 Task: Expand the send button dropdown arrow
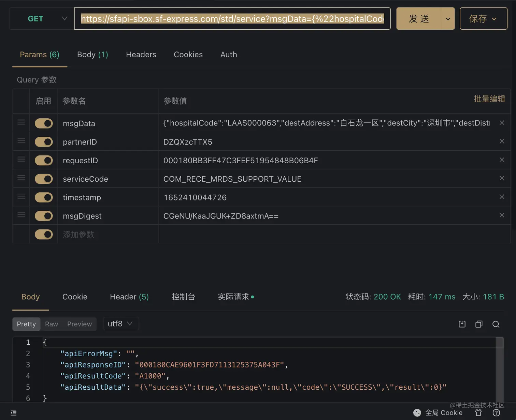448,19
